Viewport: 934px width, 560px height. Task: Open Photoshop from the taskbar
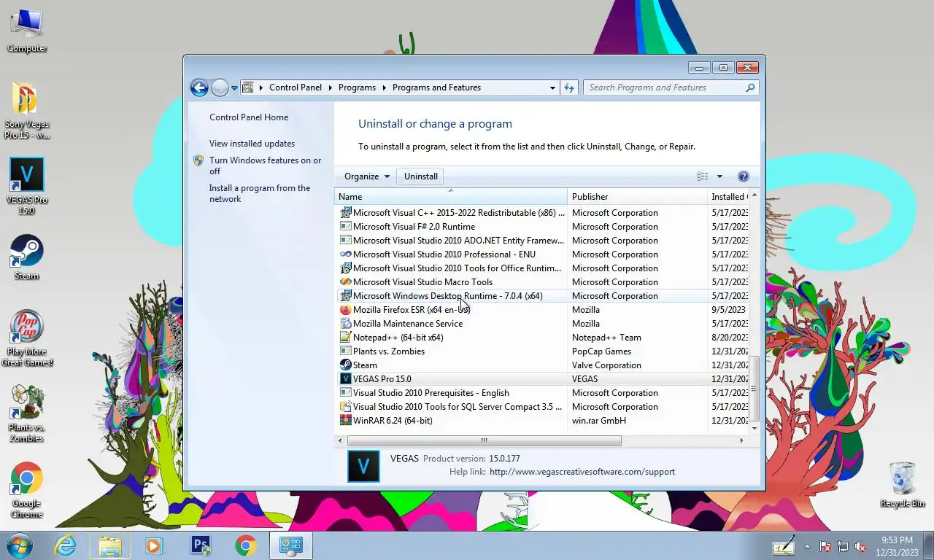tap(200, 545)
